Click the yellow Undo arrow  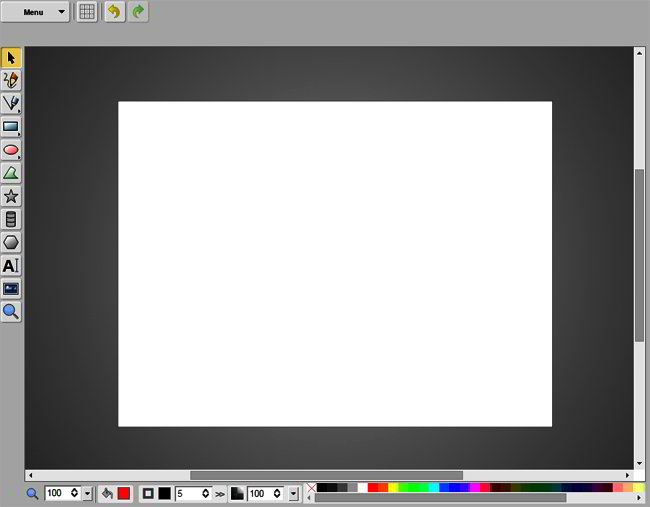pyautogui.click(x=115, y=12)
